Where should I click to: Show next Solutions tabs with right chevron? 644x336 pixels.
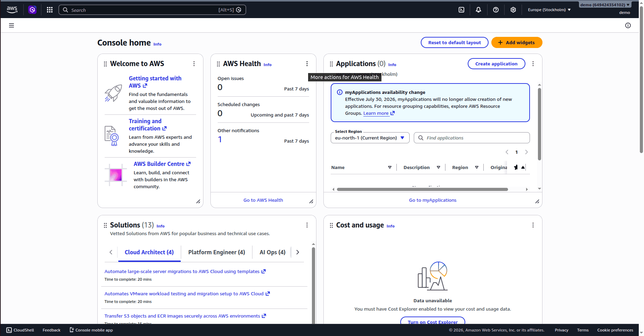[298, 252]
